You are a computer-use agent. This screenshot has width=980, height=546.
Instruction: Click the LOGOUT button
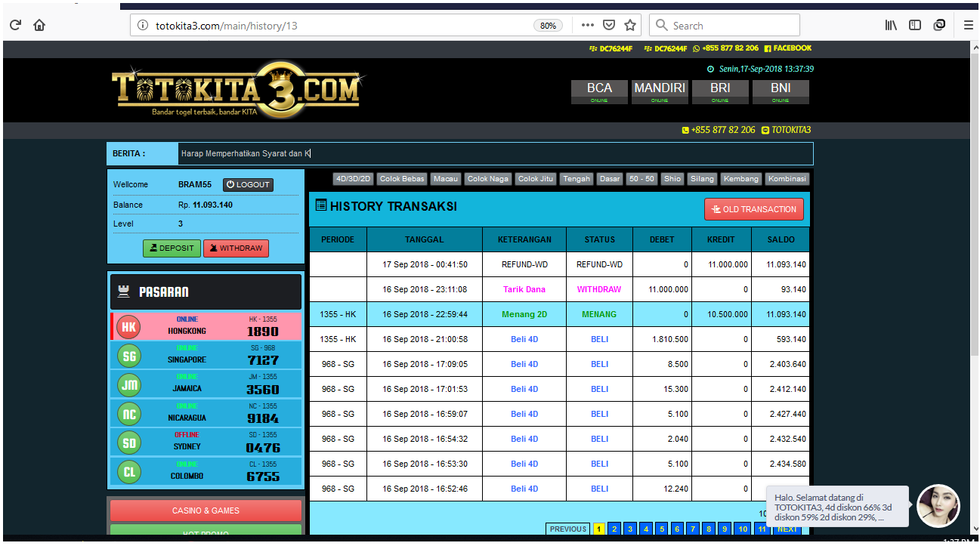coord(248,185)
